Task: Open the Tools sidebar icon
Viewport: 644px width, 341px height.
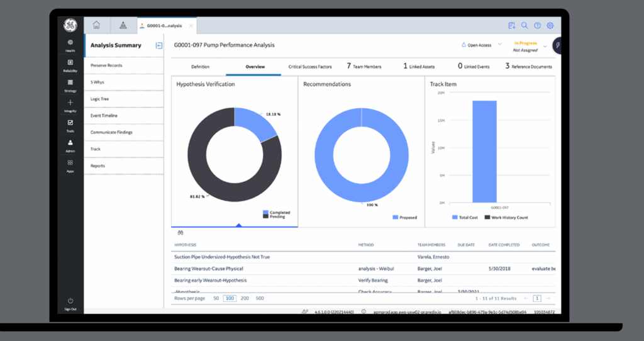Action: 70,125
